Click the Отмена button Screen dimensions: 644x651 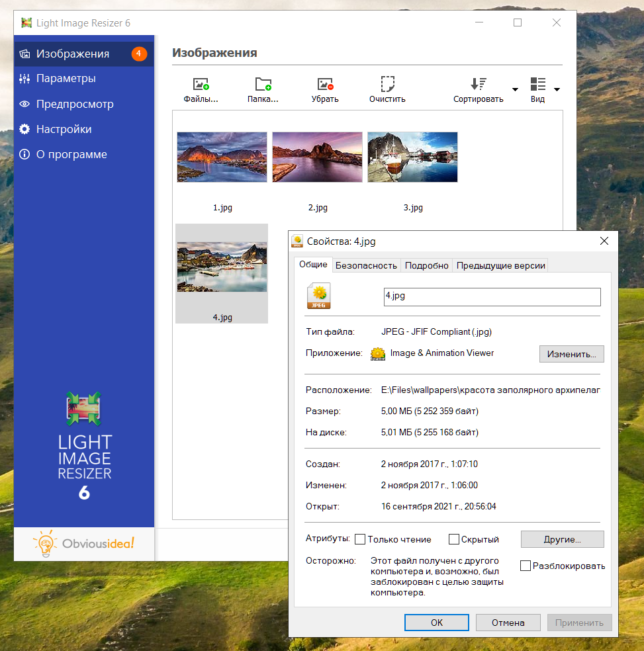[x=508, y=623]
